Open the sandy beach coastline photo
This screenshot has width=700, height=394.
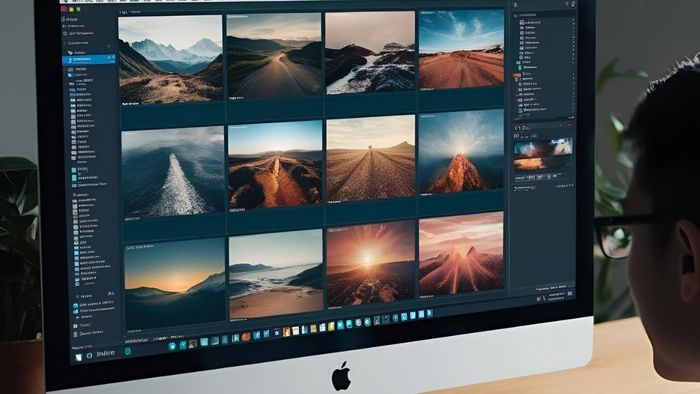(276, 274)
